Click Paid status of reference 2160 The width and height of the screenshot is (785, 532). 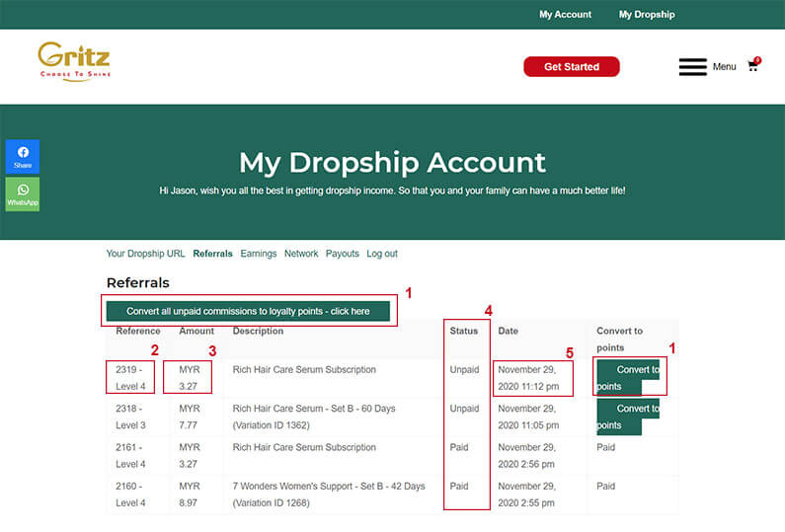click(459, 486)
